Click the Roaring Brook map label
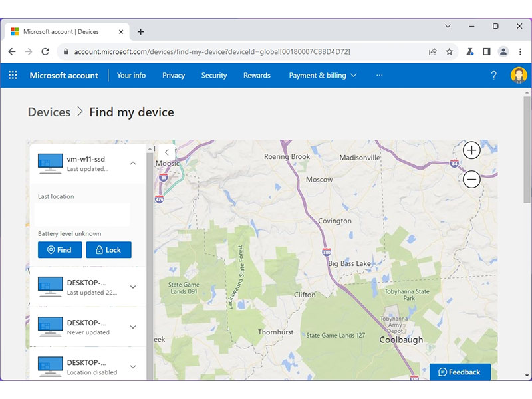 pyautogui.click(x=287, y=156)
